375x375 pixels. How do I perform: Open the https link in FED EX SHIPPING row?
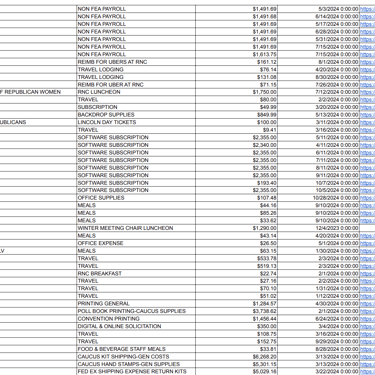(367, 371)
